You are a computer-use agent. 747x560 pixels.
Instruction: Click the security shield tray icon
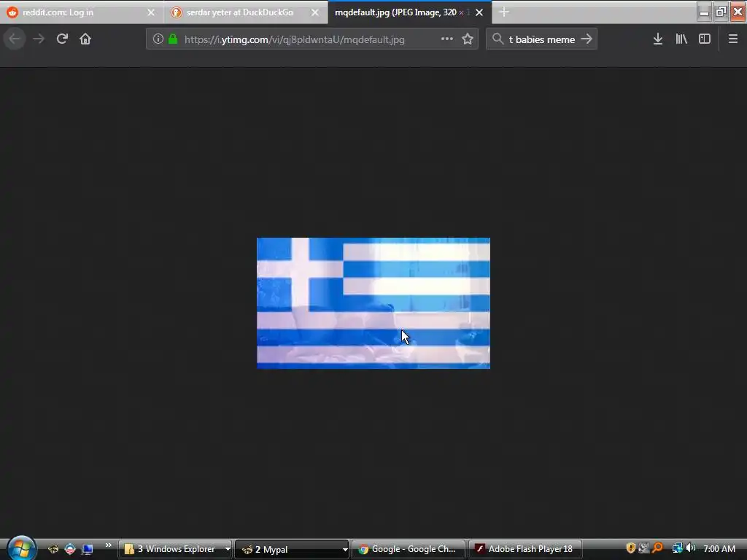coord(631,548)
